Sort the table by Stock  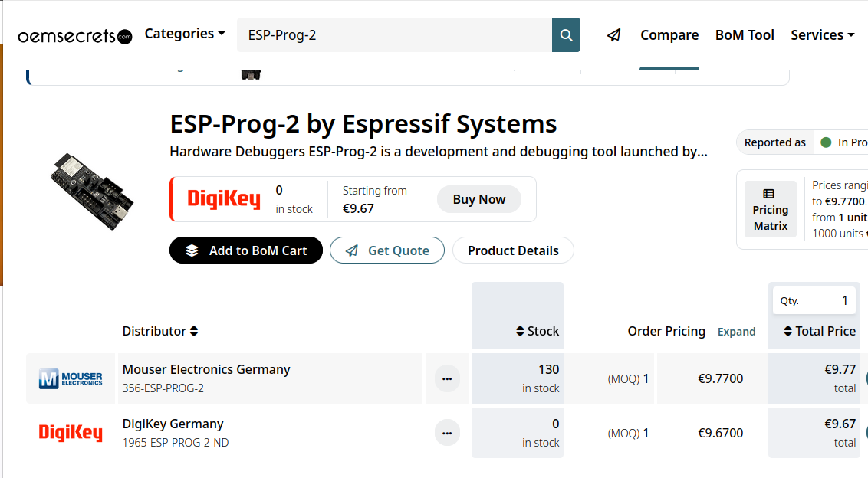coord(537,331)
